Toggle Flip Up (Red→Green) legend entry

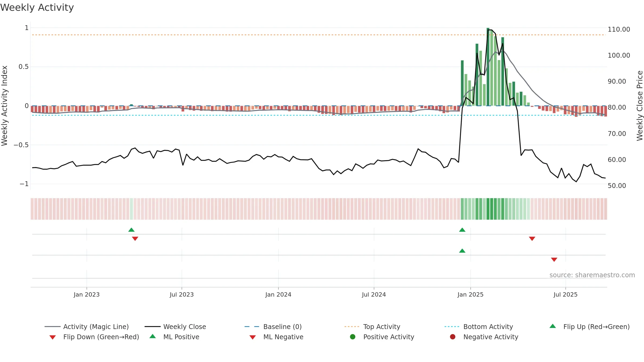click(x=590, y=327)
